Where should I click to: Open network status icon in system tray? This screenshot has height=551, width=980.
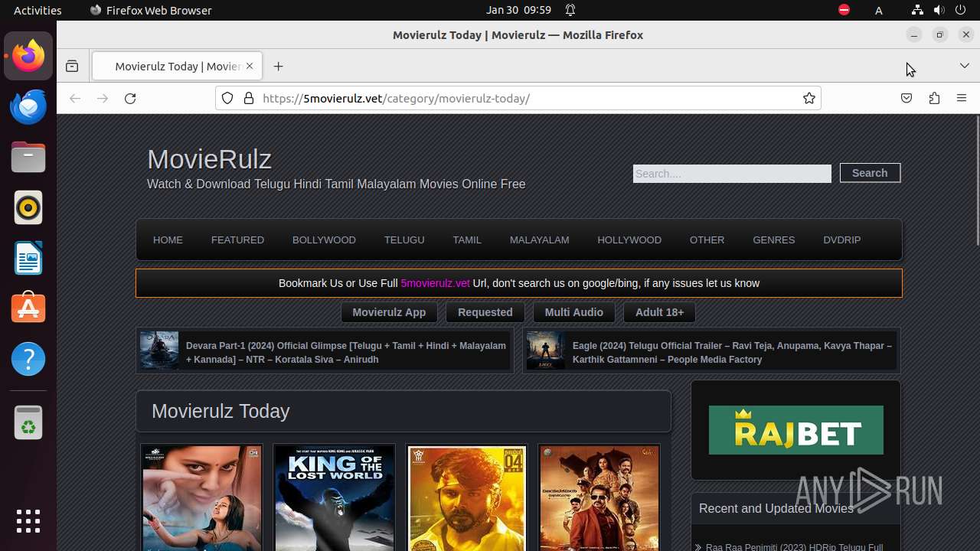(x=917, y=10)
